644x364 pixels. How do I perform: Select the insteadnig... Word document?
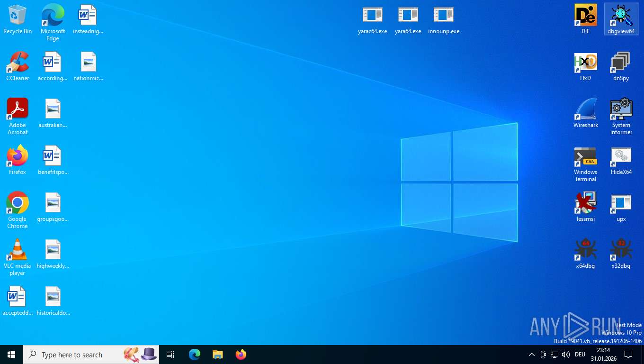pos(88,19)
